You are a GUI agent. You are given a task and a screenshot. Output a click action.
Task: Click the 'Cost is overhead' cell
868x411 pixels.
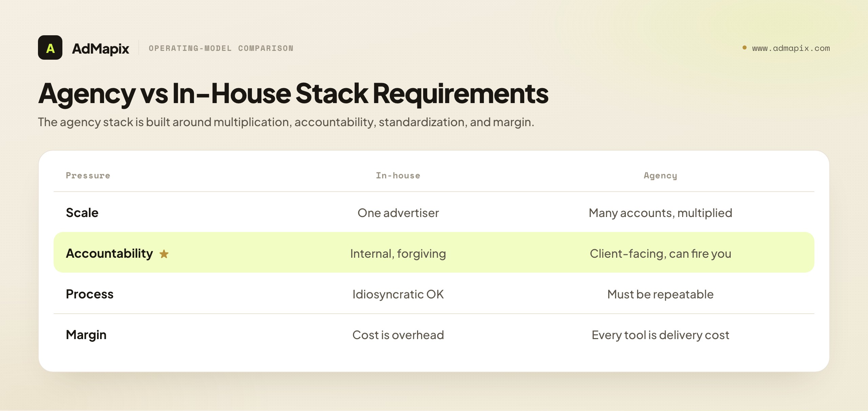(398, 335)
